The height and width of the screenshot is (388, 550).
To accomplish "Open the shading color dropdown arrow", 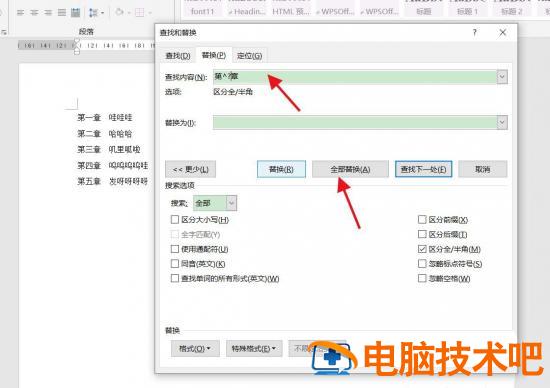I will (129, 13).
